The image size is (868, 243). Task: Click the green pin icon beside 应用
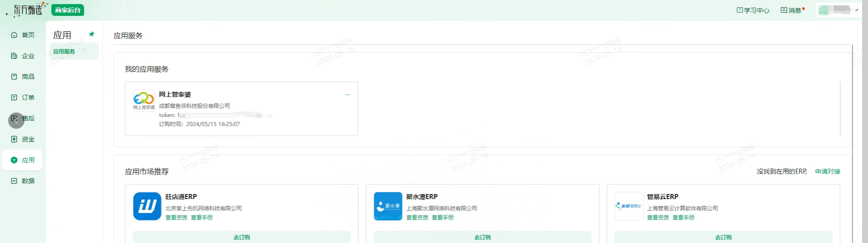click(x=92, y=34)
